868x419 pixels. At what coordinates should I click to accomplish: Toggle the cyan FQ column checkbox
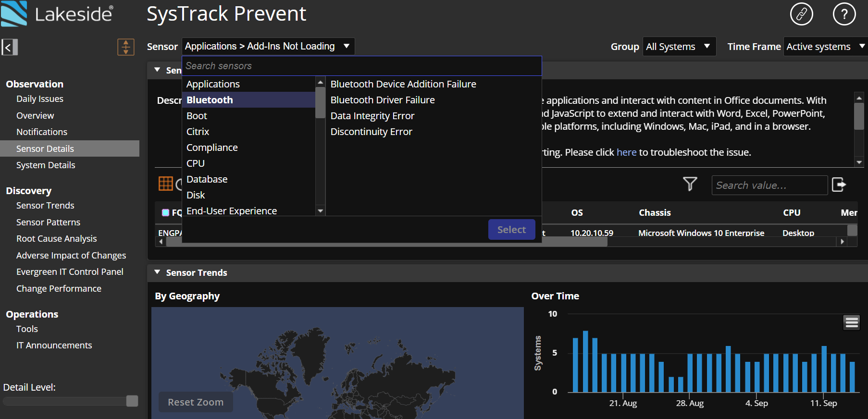coord(165,213)
